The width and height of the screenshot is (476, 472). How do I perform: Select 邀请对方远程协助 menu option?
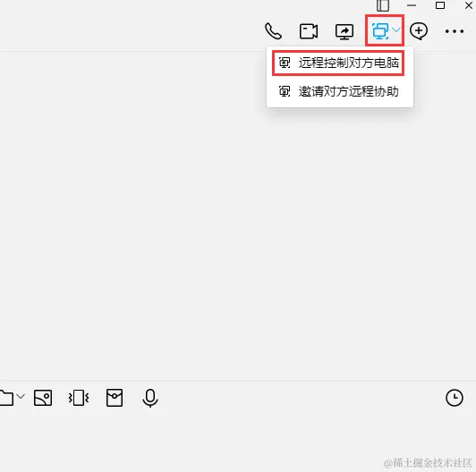click(338, 91)
